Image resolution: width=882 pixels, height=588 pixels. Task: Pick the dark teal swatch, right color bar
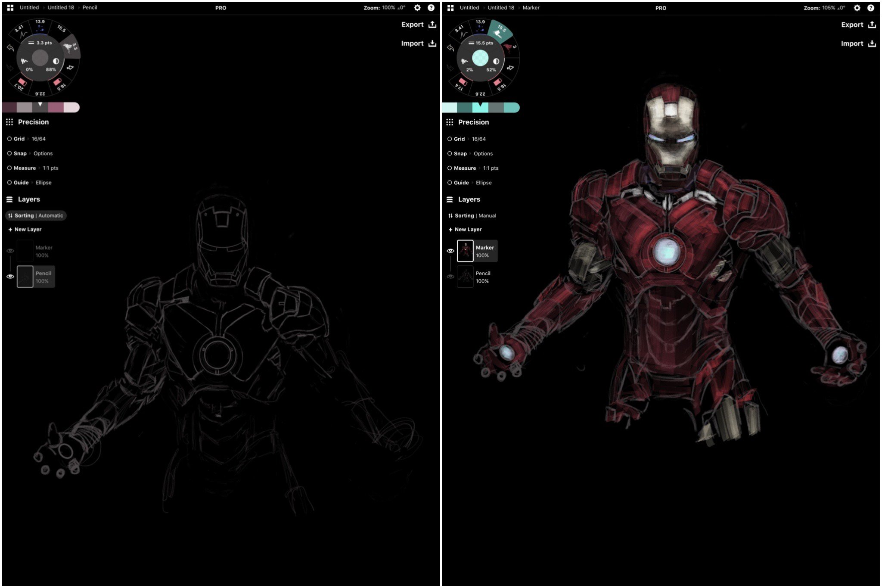(x=465, y=107)
